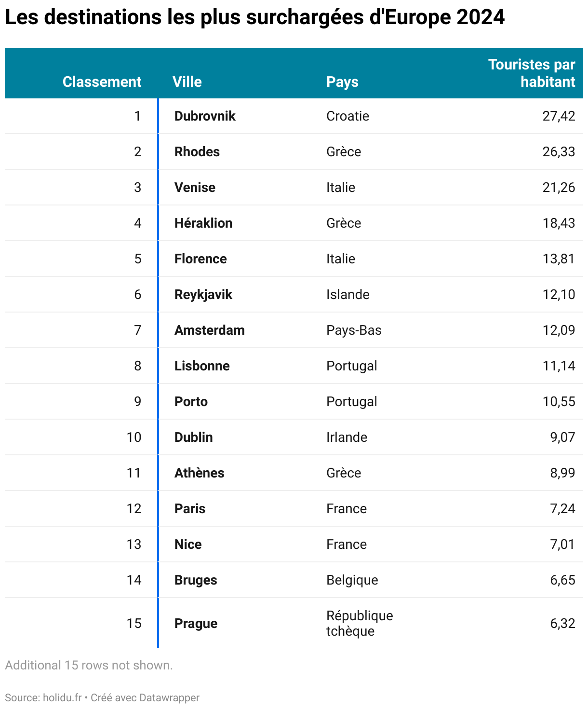588x709 pixels.
Task: Click the Islande country cell
Action: (x=347, y=295)
